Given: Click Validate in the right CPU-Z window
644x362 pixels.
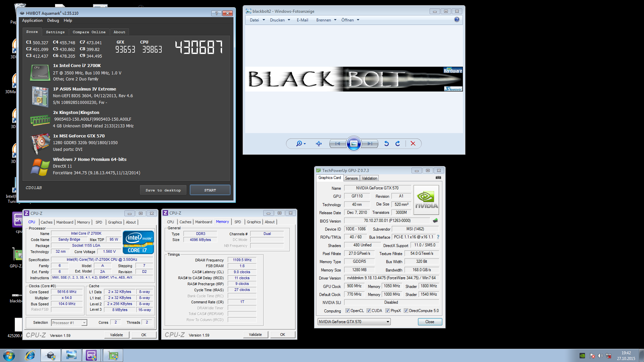Looking at the screenshot, I should point(255,334).
